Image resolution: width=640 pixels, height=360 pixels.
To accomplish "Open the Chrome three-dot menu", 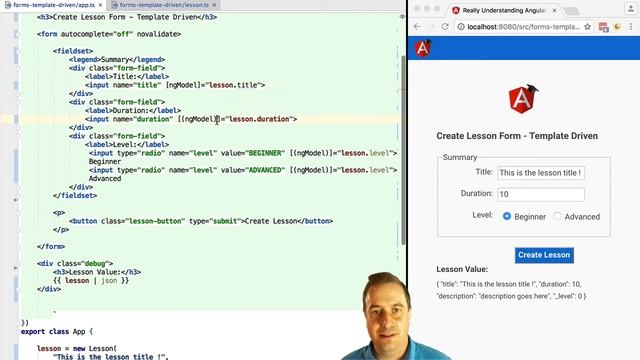I will pos(631,27).
